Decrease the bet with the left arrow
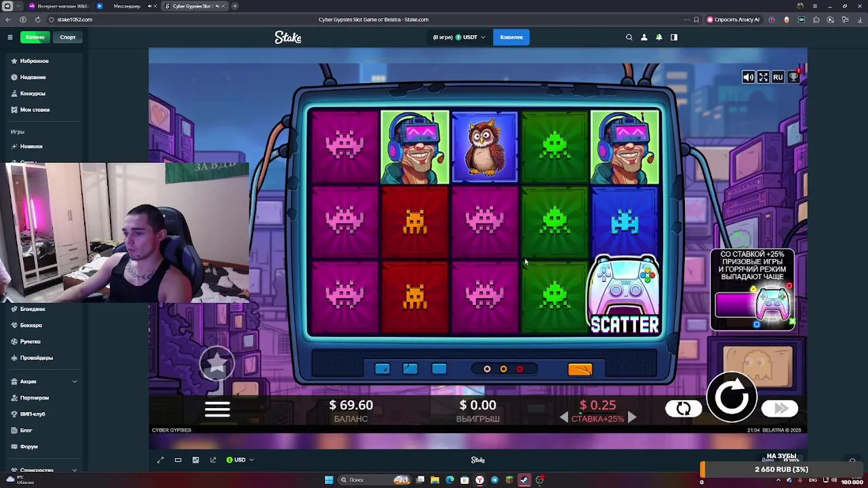Screen dimensions: 868x488 [x=564, y=418]
